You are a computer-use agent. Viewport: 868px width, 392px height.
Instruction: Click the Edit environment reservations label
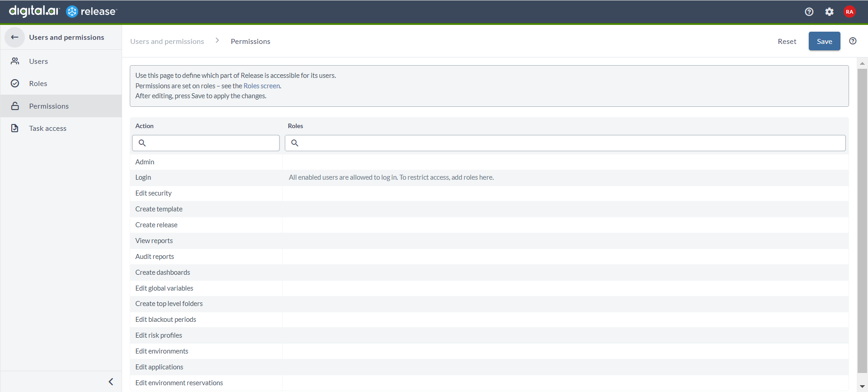(179, 383)
